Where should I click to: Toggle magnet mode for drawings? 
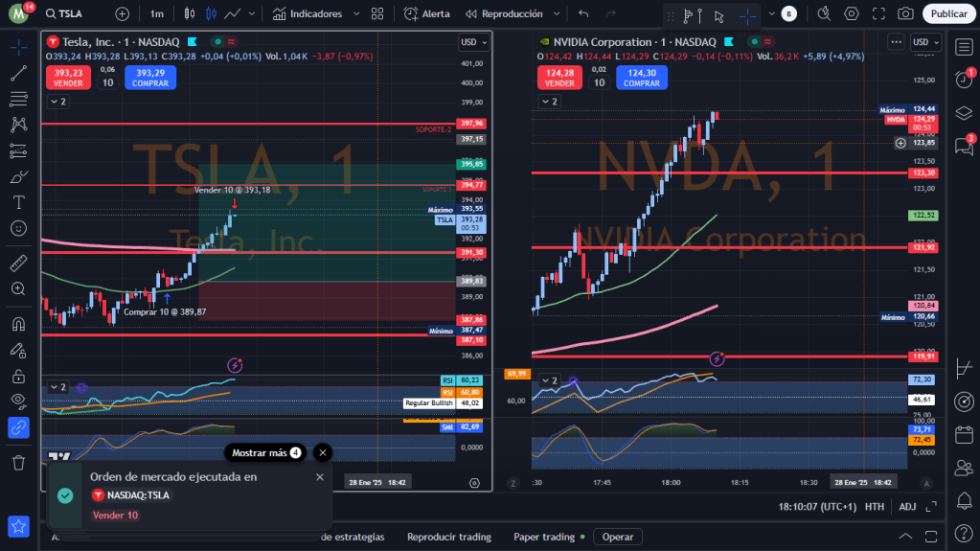point(18,324)
